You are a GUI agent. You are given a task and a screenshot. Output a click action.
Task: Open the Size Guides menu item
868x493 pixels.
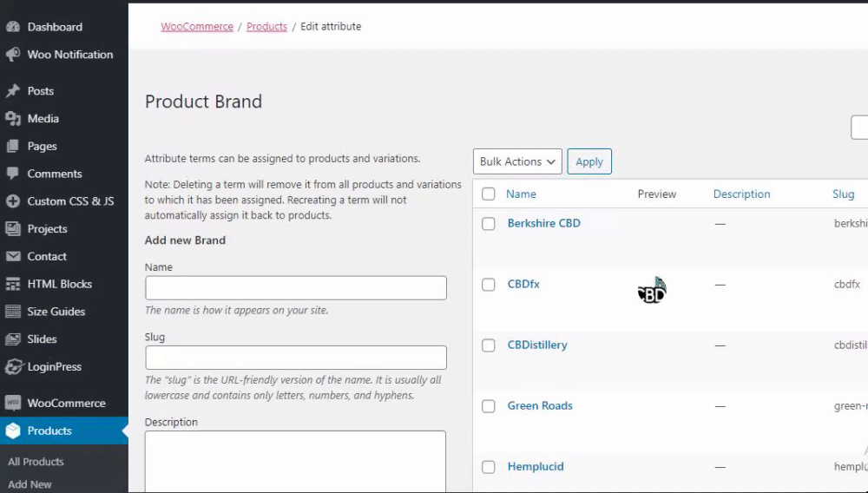coord(56,312)
